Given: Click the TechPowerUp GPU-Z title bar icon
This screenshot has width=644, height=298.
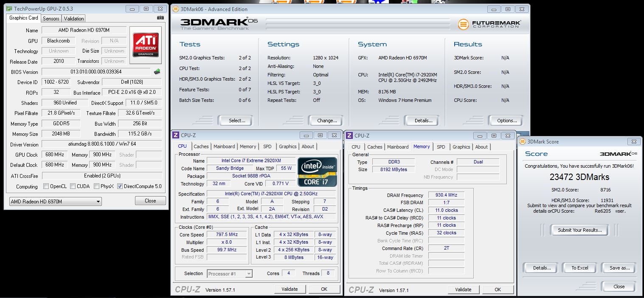Looking at the screenshot, I should point(9,8).
